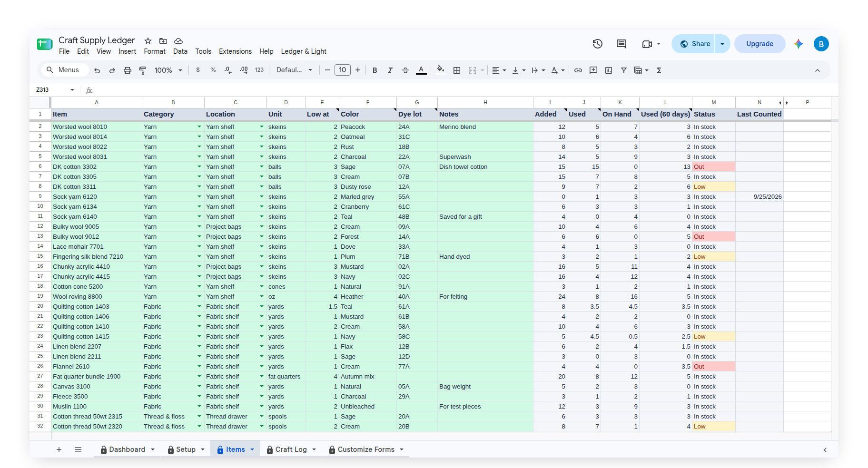Insert a link with the link icon
Viewport: 868px width, 468px height.
click(578, 70)
